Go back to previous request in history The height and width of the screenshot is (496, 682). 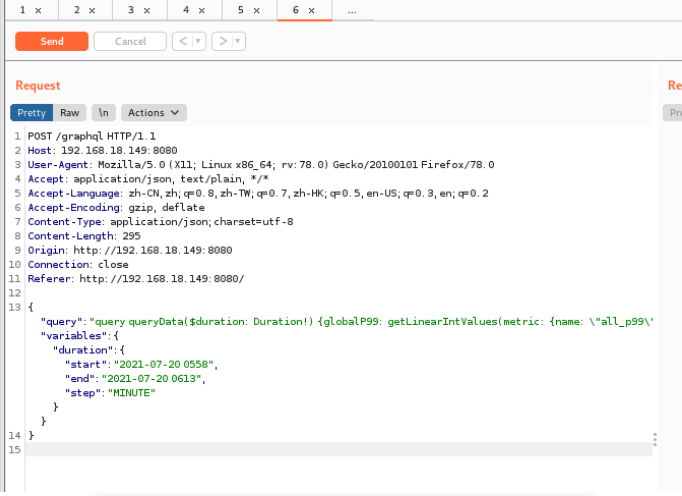183,41
